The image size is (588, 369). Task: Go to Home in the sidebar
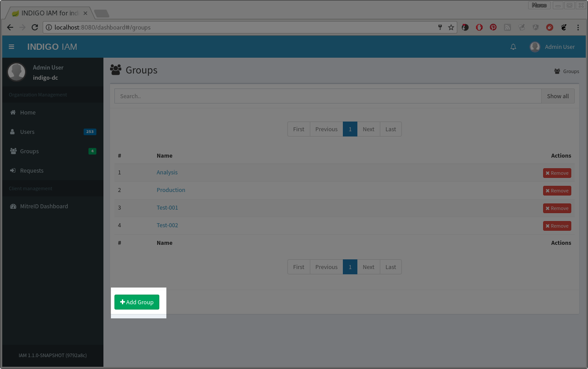[x=53, y=112]
